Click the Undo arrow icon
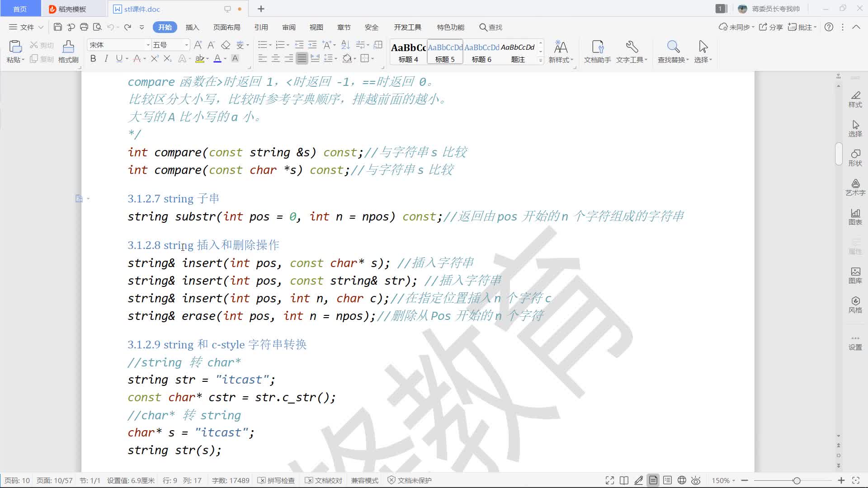Image resolution: width=868 pixels, height=488 pixels. pyautogui.click(x=110, y=27)
